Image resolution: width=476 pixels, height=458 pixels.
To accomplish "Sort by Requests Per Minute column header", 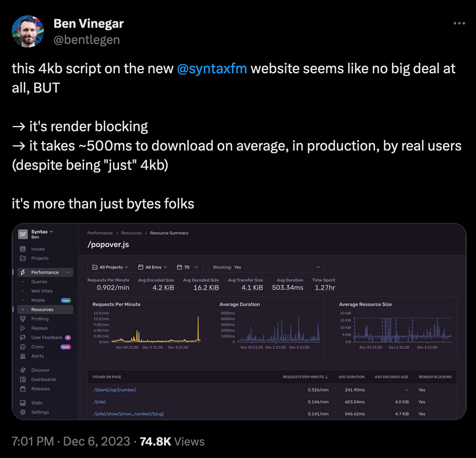I will point(305,377).
